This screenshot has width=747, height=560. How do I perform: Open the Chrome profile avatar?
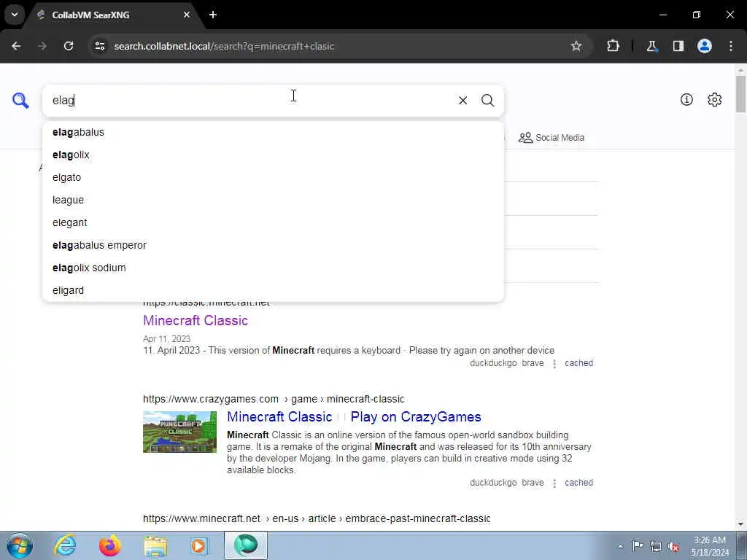705,46
